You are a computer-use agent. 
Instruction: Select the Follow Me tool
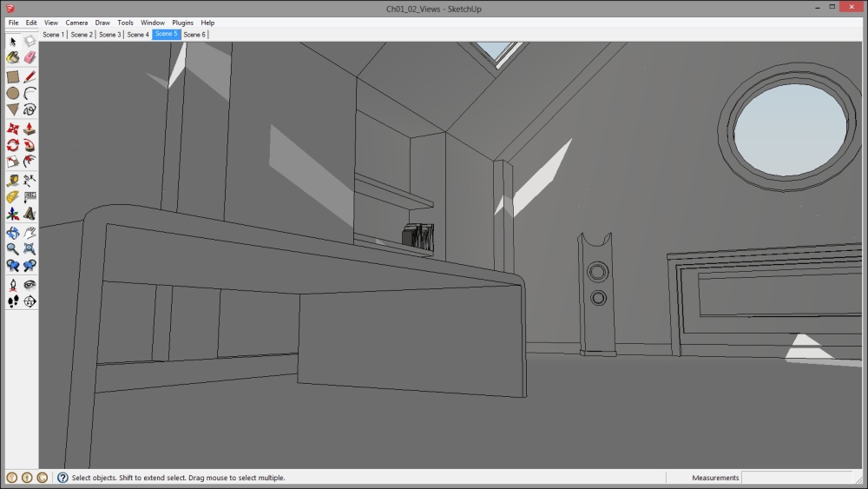30,146
